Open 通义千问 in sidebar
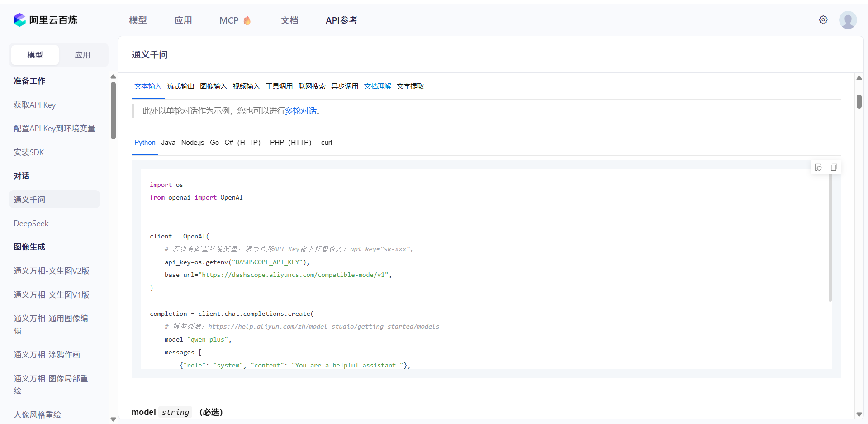Screen dimensions: 868x424 click(54, 200)
